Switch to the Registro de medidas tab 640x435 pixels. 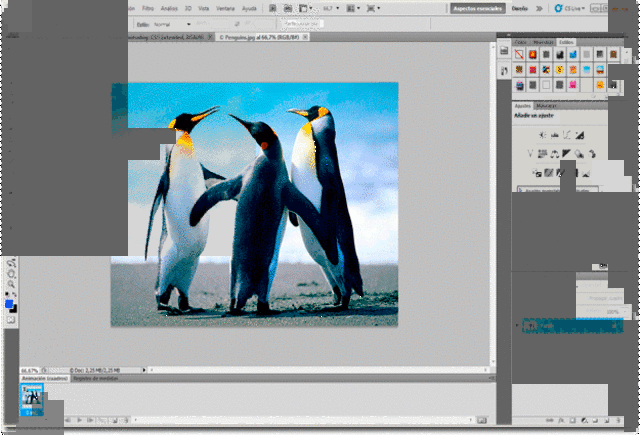pos(96,379)
